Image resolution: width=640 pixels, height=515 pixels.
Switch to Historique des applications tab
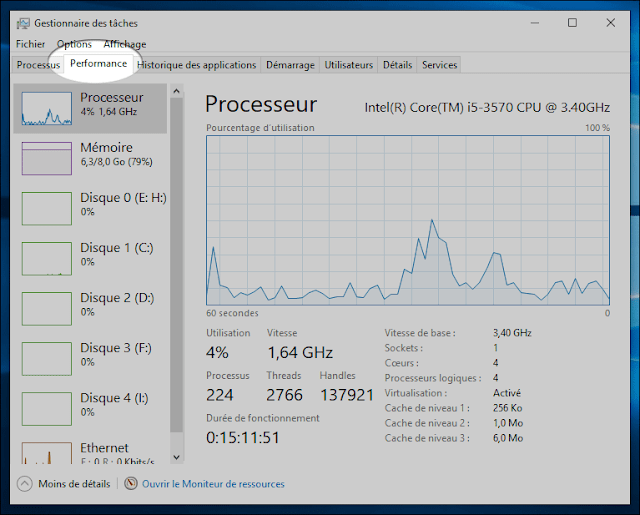[197, 65]
